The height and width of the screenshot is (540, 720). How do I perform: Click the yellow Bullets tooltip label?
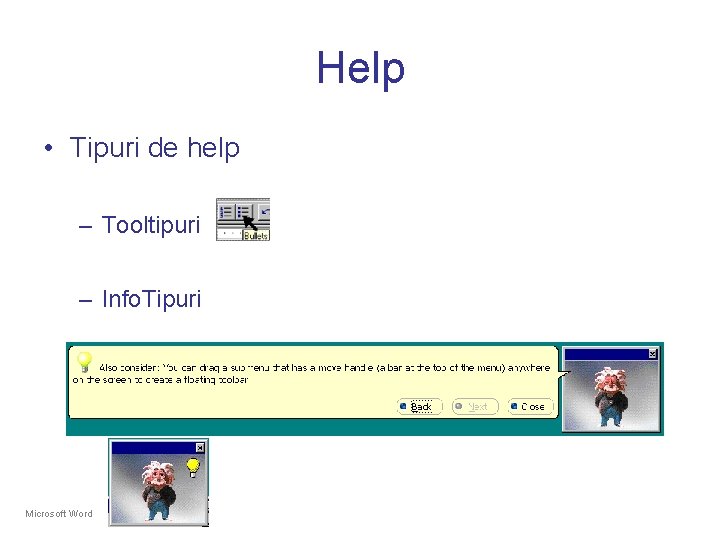pos(256,236)
